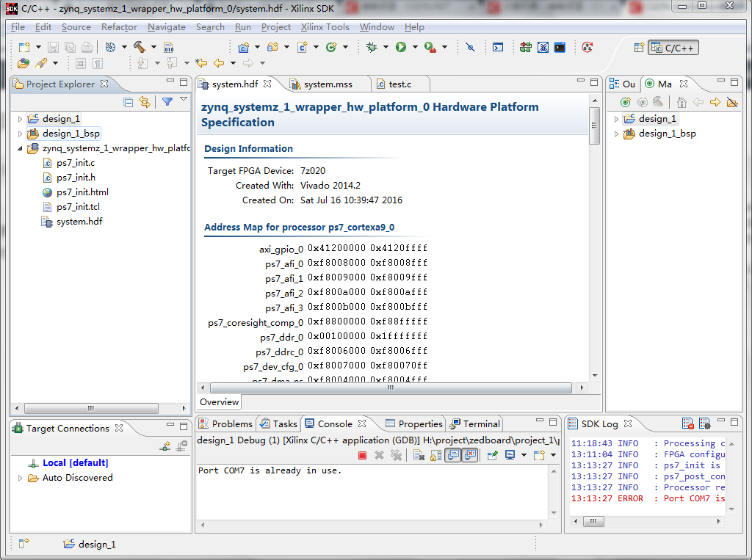Minimize the SDK Log panel

(721, 421)
